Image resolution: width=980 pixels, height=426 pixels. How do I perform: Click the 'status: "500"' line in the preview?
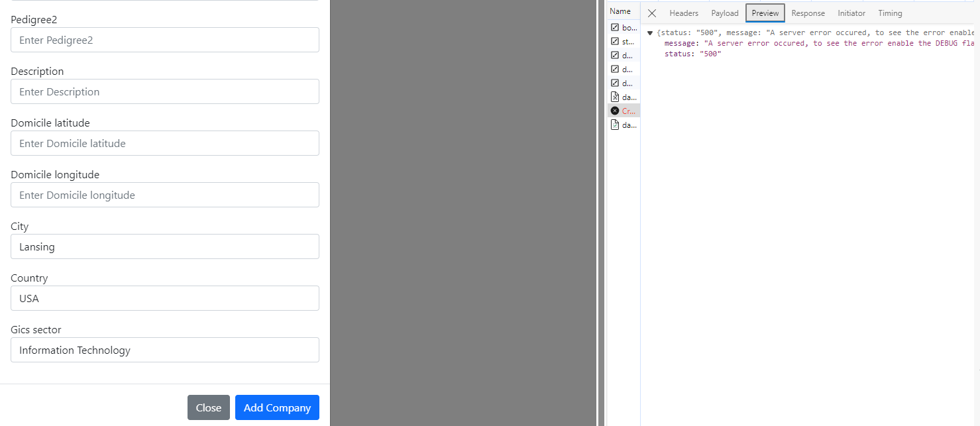[x=692, y=54]
